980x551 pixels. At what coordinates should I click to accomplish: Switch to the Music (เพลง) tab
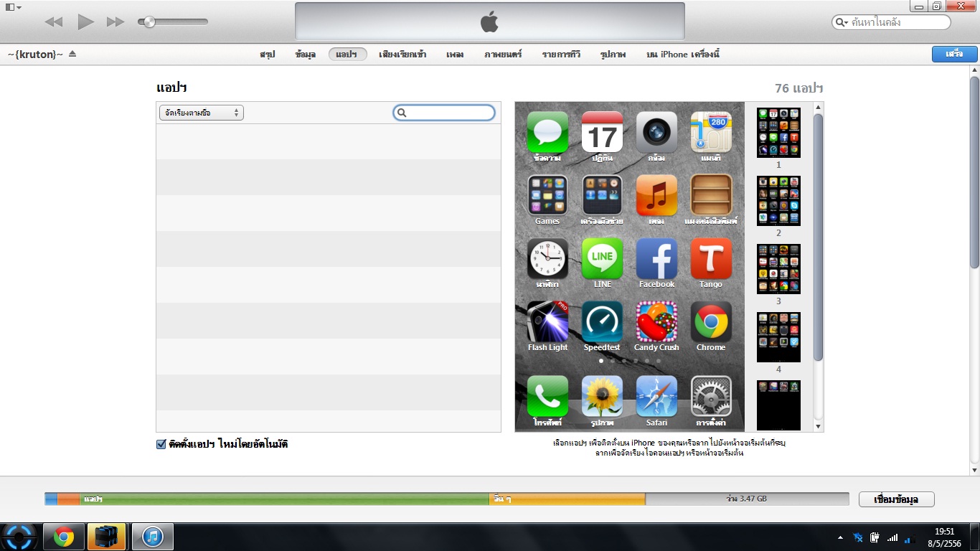point(455,55)
